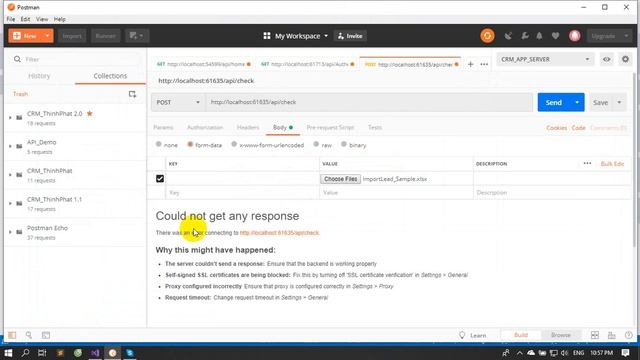
Task: Switch to the Collections tab
Action: click(x=110, y=76)
